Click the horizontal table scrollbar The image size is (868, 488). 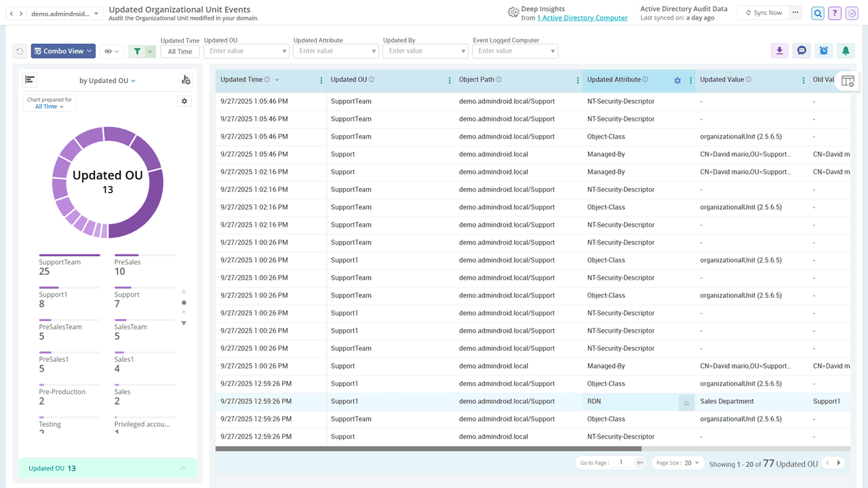click(428, 449)
